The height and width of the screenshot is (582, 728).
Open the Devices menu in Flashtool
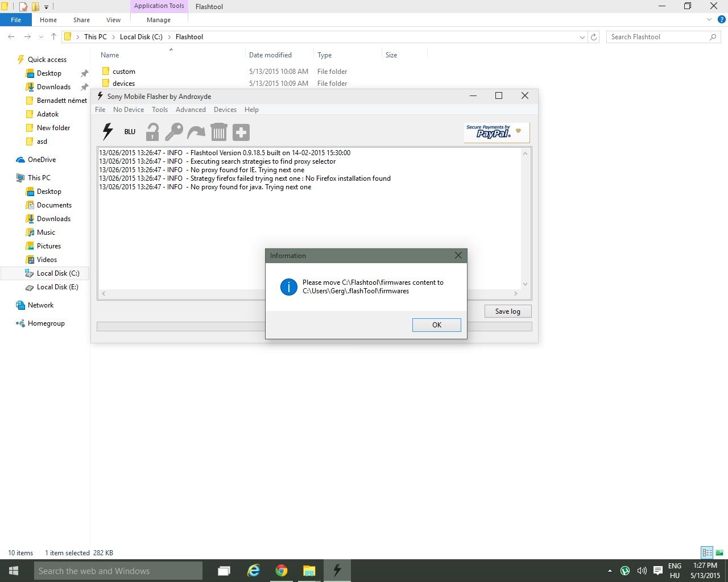[x=225, y=110]
